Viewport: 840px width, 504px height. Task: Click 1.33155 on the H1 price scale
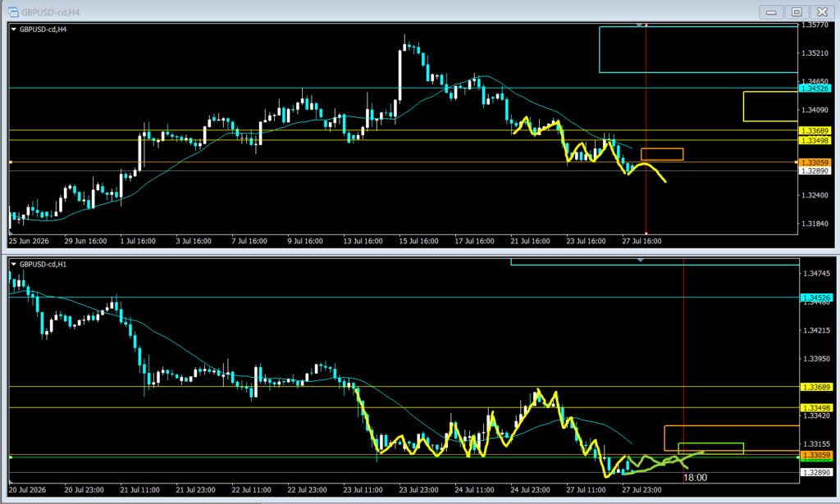coord(816,444)
